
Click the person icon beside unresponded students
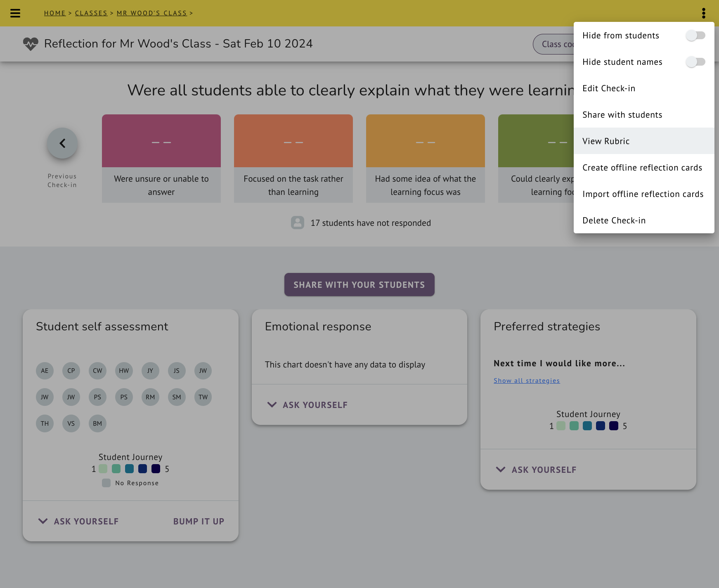pyautogui.click(x=298, y=223)
